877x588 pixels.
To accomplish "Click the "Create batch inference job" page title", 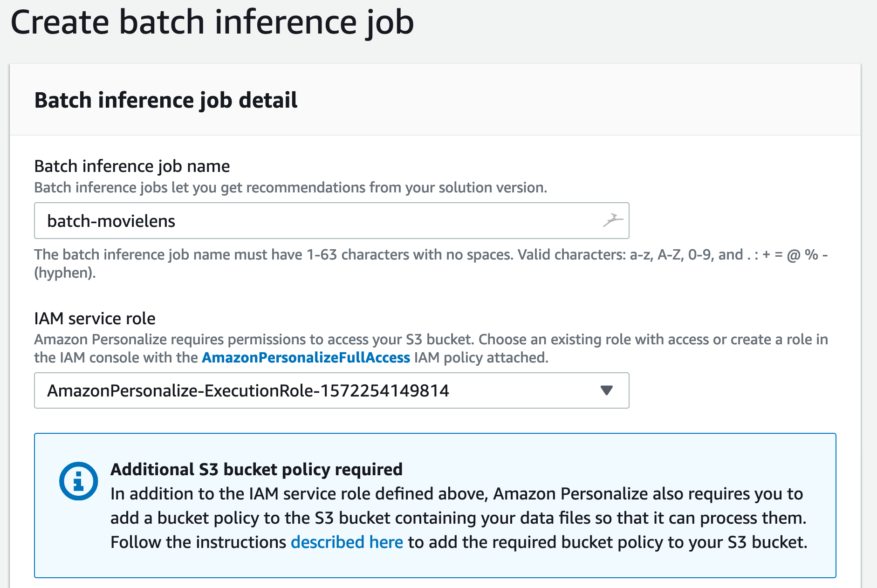I will pyautogui.click(x=212, y=22).
